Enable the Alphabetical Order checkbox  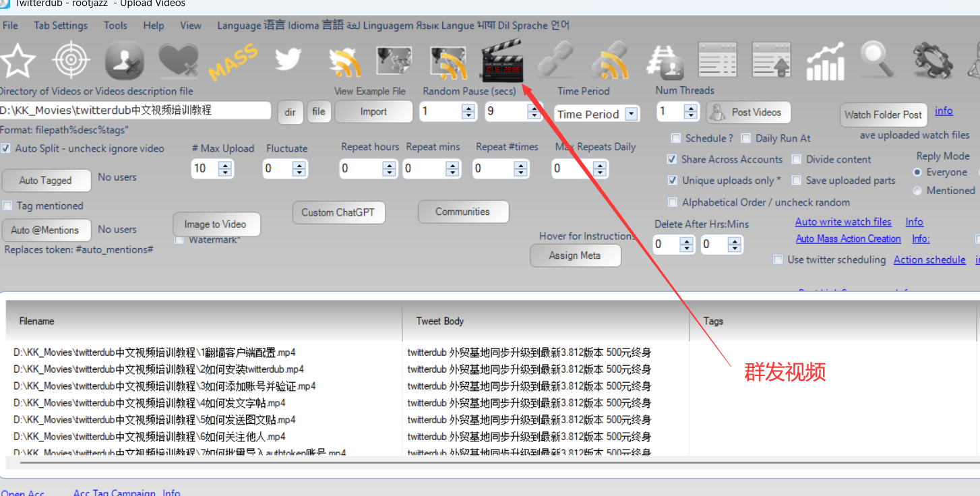point(672,202)
